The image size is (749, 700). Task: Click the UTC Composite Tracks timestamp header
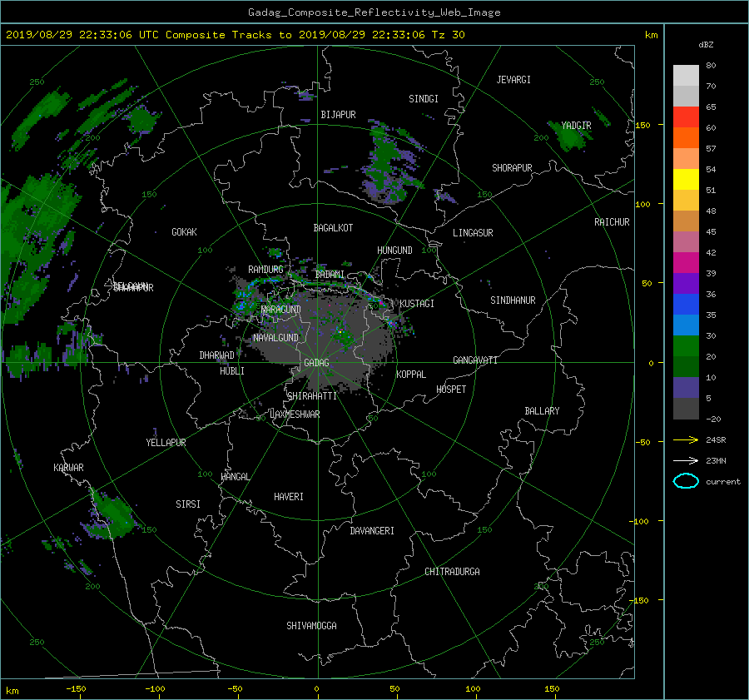(x=235, y=35)
